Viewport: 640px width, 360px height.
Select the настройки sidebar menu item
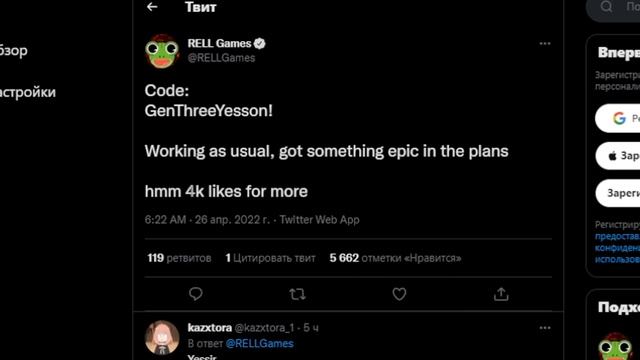28,92
